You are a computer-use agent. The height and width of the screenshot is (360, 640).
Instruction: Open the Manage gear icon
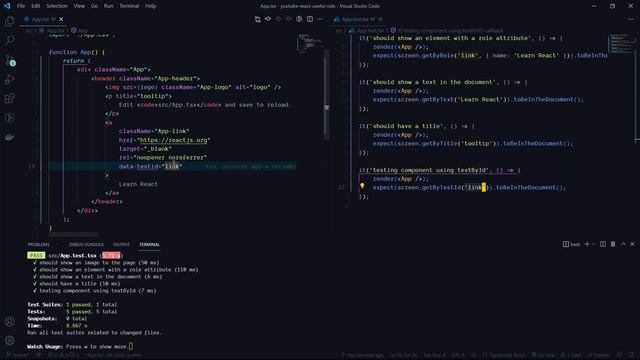tap(9, 340)
